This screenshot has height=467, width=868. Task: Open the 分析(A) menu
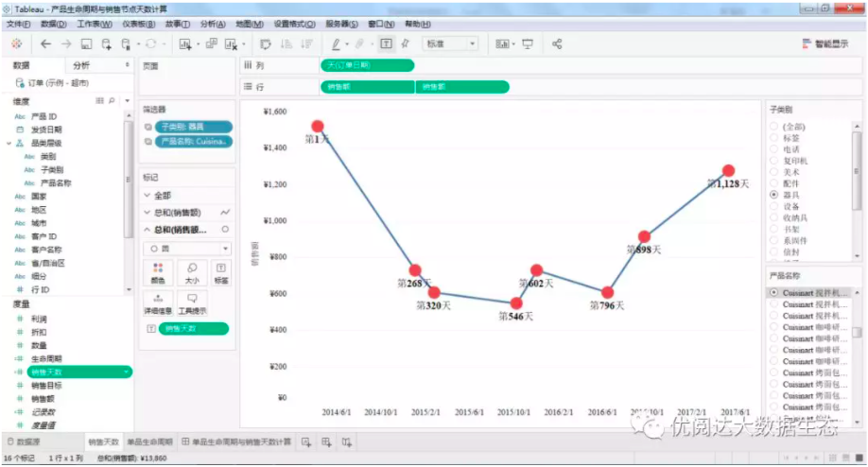pyautogui.click(x=213, y=24)
